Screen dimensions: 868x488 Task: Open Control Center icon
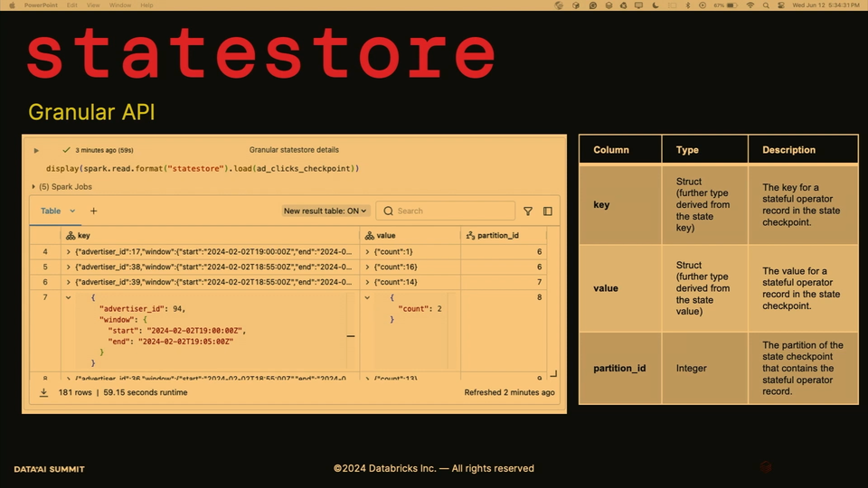point(781,5)
